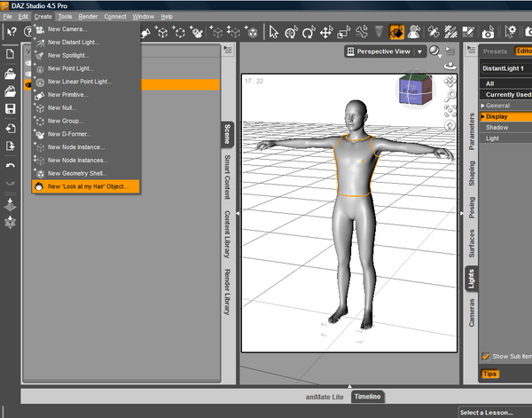Click the What's This help pointer icon
This screenshot has height=418, width=532.
[x=12, y=32]
